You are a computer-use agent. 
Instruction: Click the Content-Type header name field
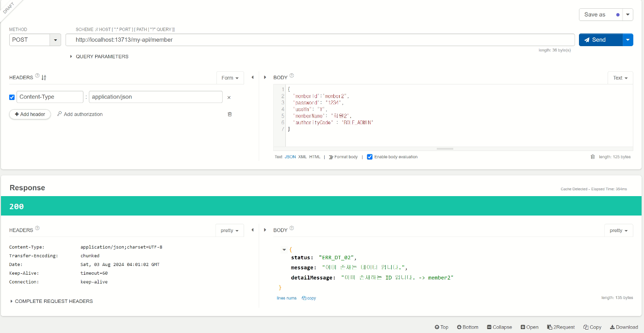(x=50, y=97)
